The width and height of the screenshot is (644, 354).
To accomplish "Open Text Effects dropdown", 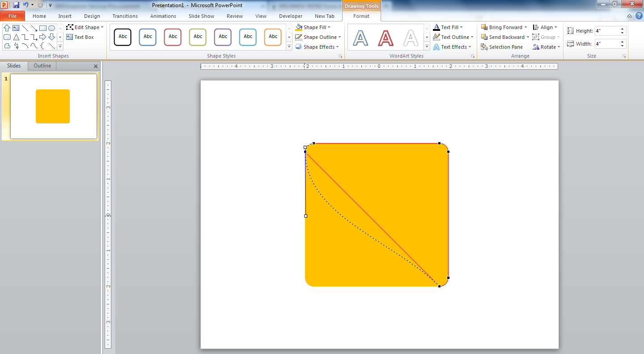I will pyautogui.click(x=452, y=47).
